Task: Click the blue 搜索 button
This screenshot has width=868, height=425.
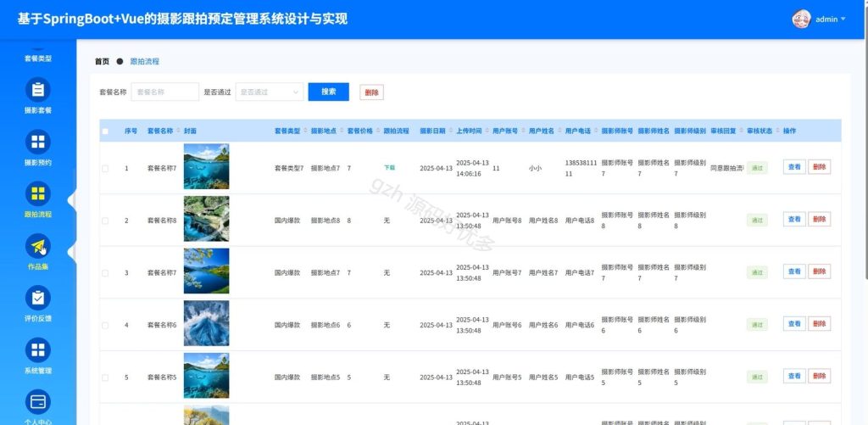Action: (328, 92)
